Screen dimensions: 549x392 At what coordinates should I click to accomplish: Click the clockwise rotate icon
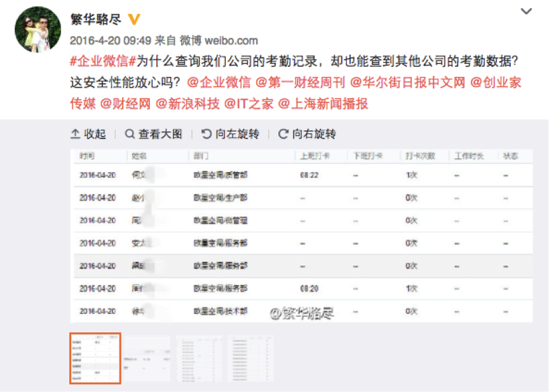point(283,134)
